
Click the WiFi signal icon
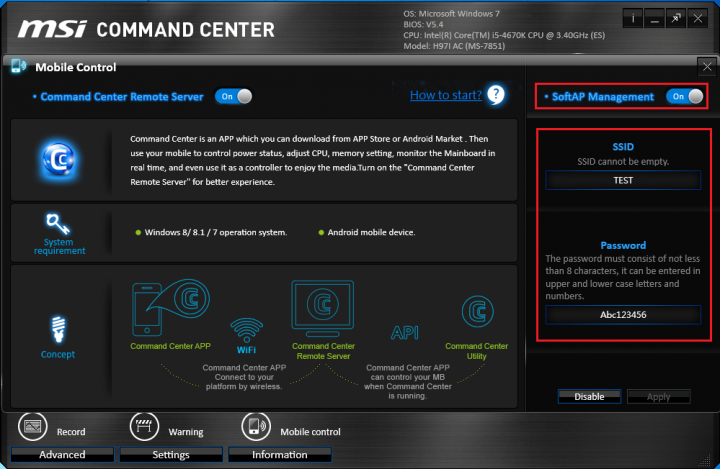click(247, 330)
